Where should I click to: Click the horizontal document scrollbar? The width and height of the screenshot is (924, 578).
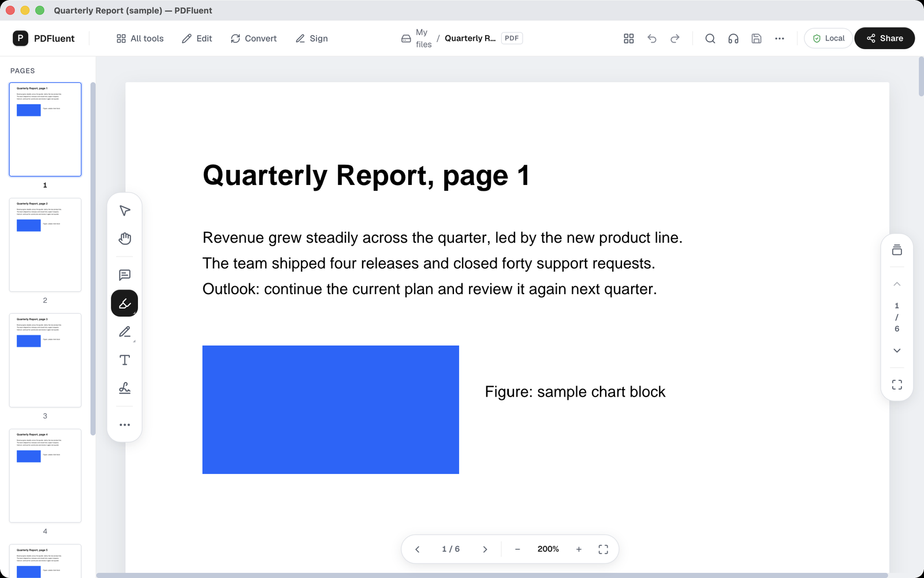click(x=492, y=575)
